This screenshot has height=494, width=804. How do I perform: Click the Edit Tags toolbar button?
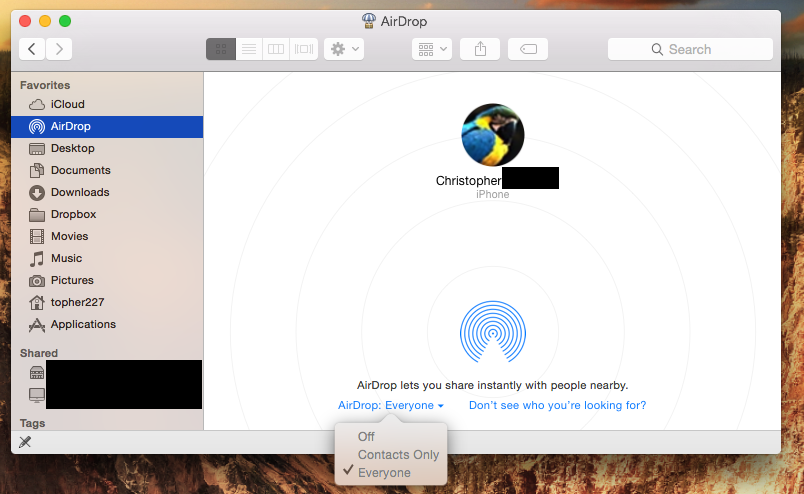(x=528, y=49)
